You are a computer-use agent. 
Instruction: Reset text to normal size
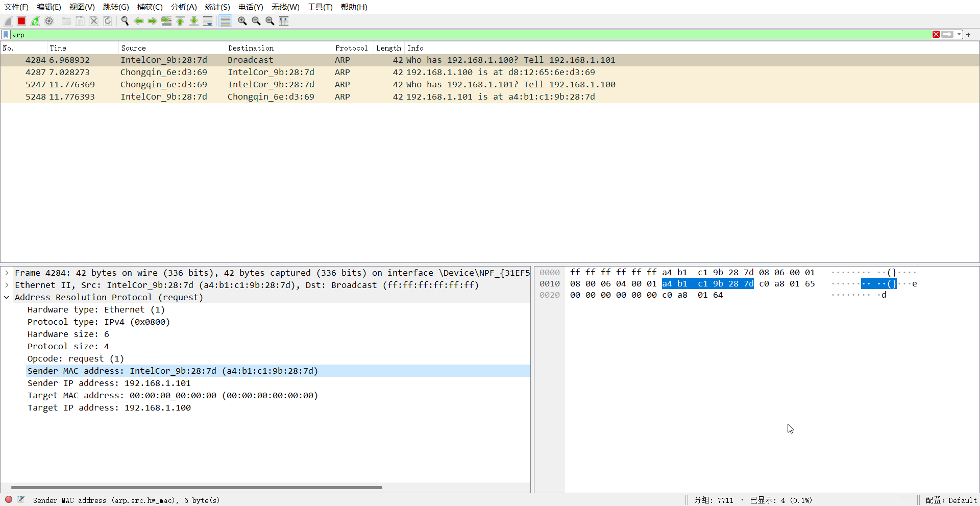click(270, 21)
